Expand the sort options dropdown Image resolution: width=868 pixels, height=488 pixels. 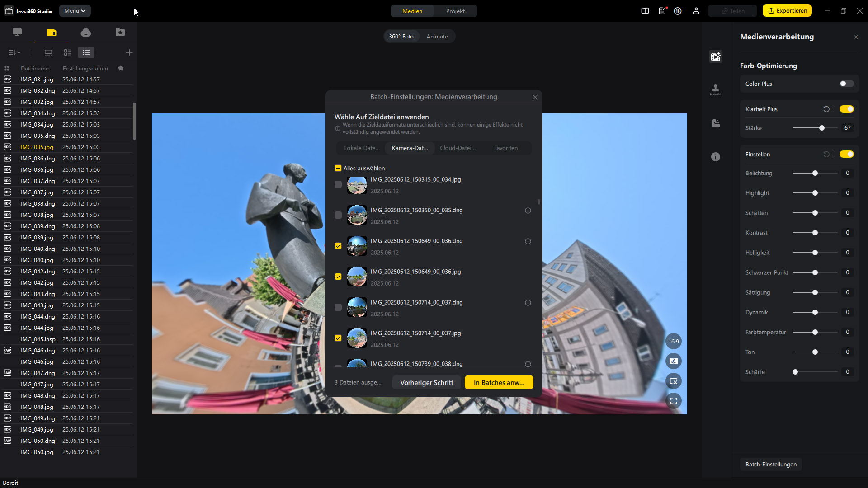point(14,53)
